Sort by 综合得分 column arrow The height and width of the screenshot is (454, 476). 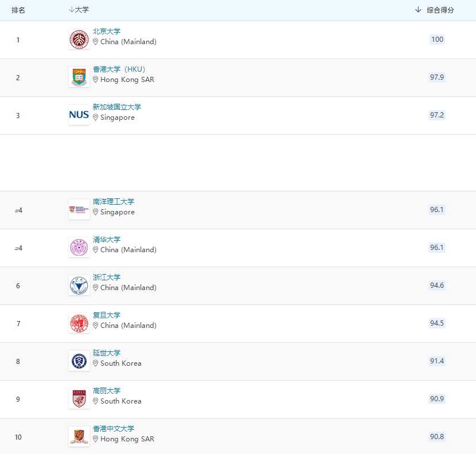pyautogui.click(x=418, y=10)
